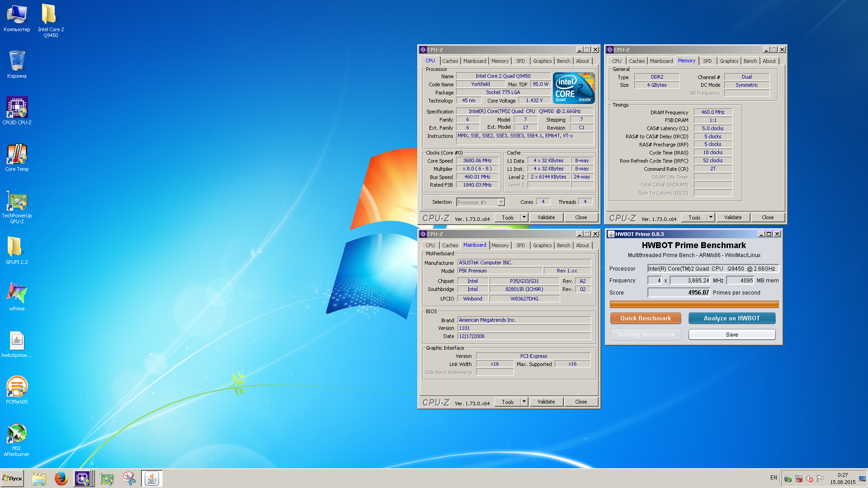
Task: Click Save in HWBOT Prime
Action: coord(731,334)
